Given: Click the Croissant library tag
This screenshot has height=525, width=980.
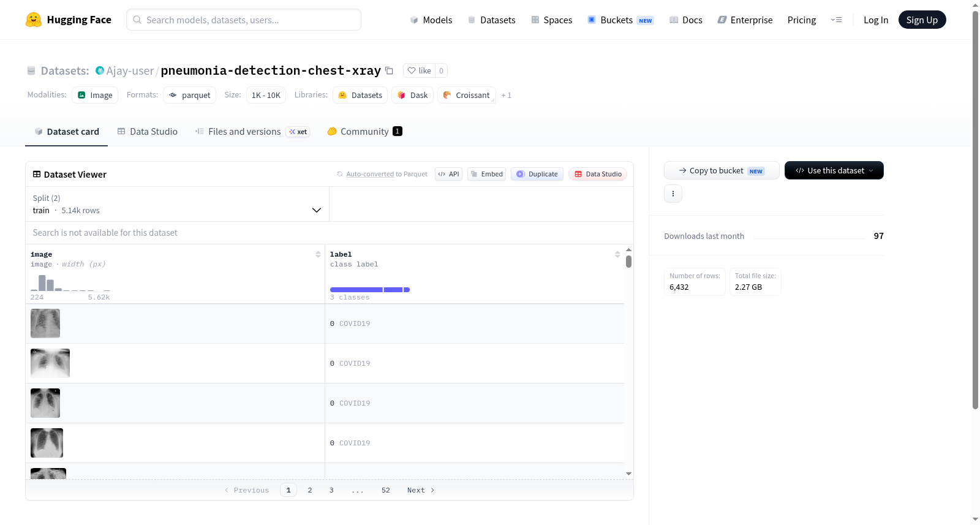Looking at the screenshot, I should (466, 95).
